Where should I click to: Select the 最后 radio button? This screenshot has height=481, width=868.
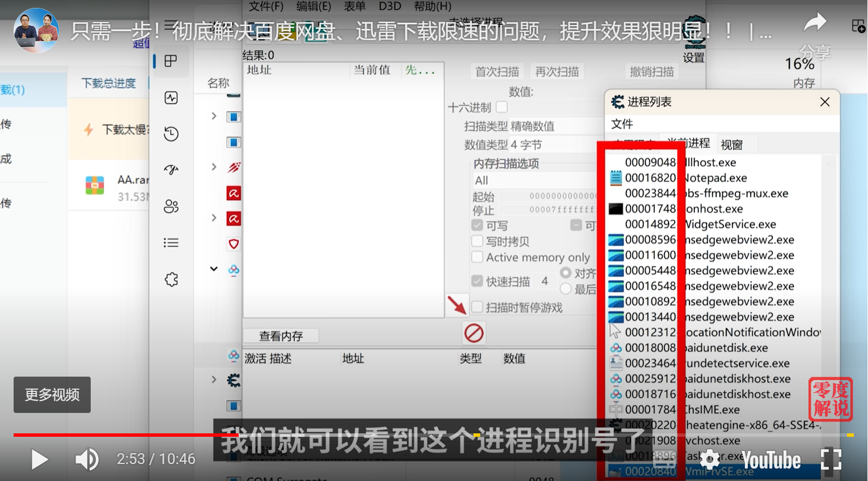pos(565,289)
